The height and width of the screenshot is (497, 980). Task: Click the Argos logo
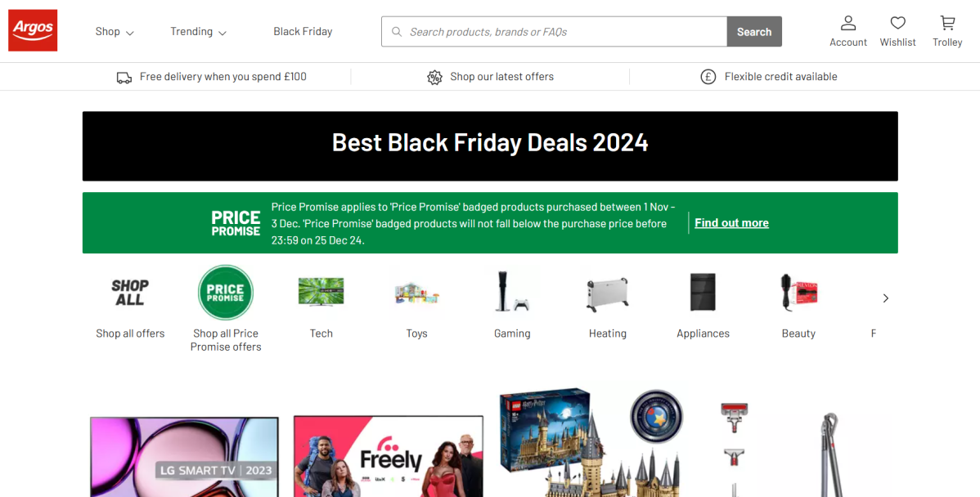point(33,29)
